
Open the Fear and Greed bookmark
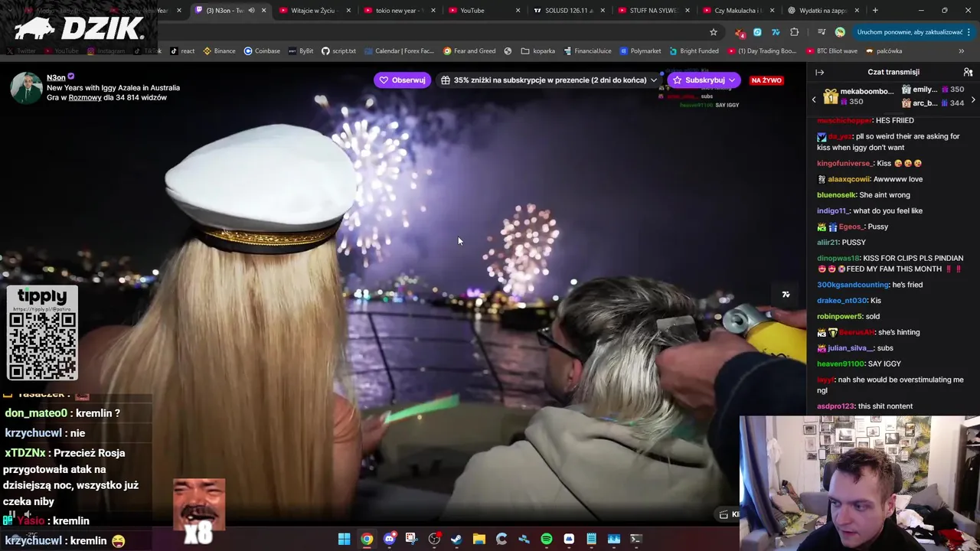(469, 51)
